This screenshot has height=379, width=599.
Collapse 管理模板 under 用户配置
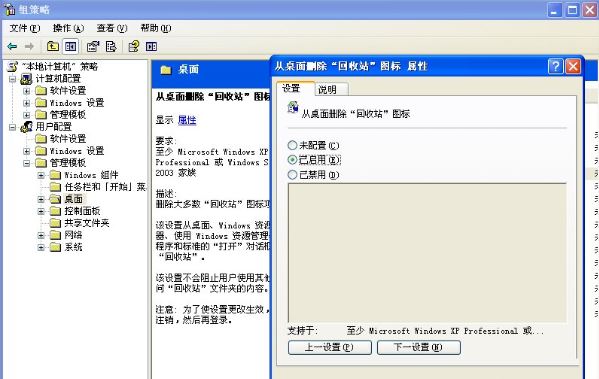(26, 163)
